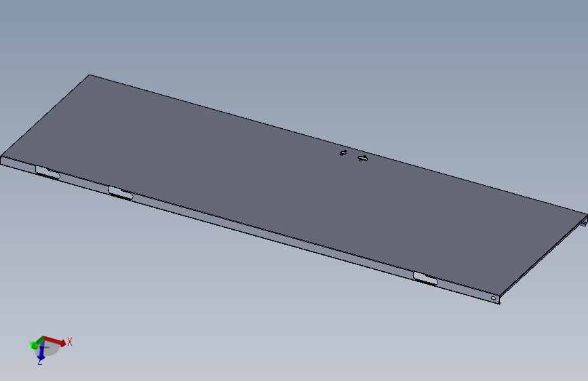588x381 pixels.
Task: Select the leftmost slot cutout on front flange
Action: (x=47, y=172)
